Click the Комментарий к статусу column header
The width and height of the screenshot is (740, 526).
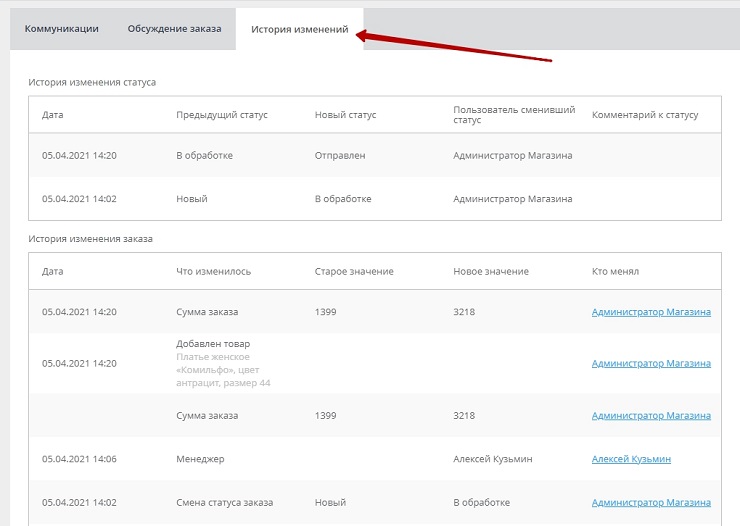(x=645, y=115)
